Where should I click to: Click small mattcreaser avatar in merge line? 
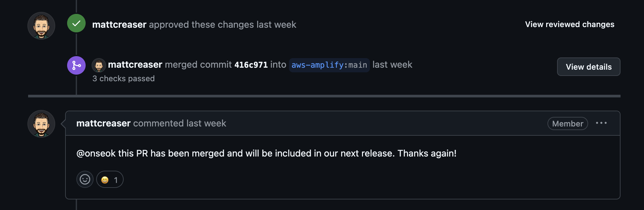tap(99, 65)
